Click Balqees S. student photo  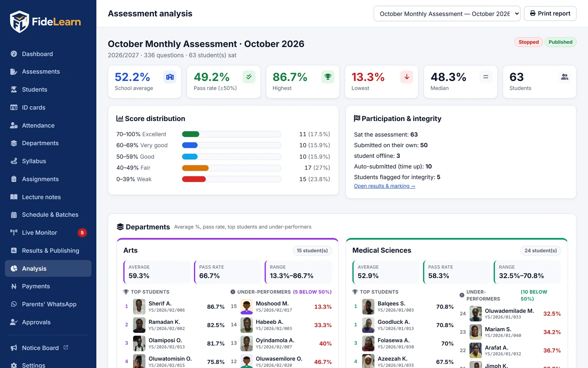pyautogui.click(x=368, y=307)
